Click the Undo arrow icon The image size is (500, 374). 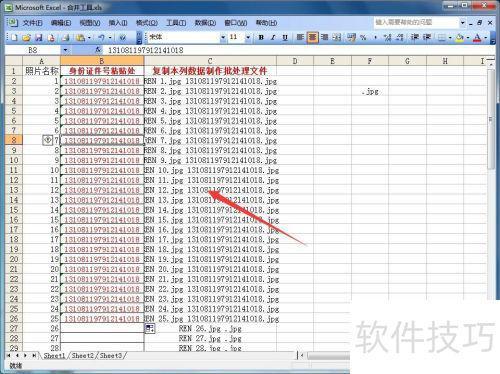pos(102,37)
